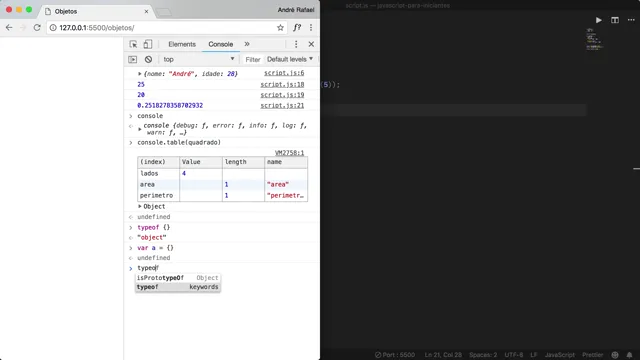Expand the console object output
Viewport: 640px width, 360px height.
[140, 129]
